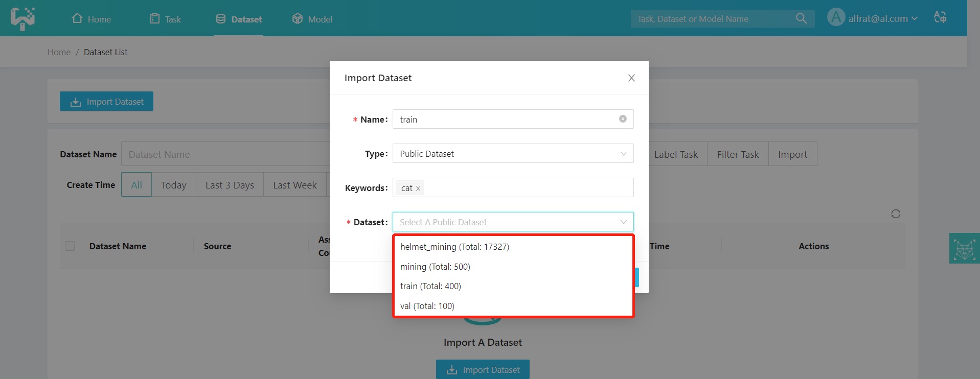Click the Dataset List breadcrumb text
This screenshot has height=379, width=980.
(x=106, y=52)
